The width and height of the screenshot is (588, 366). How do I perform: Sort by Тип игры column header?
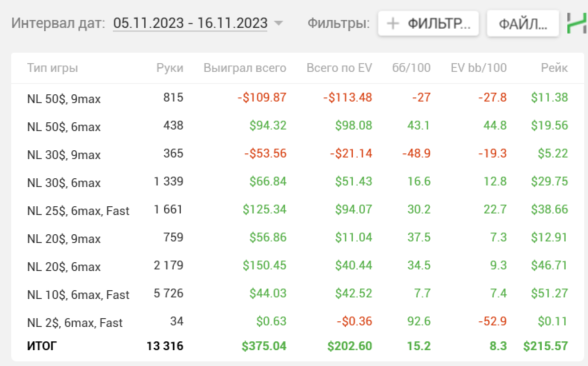click(52, 68)
